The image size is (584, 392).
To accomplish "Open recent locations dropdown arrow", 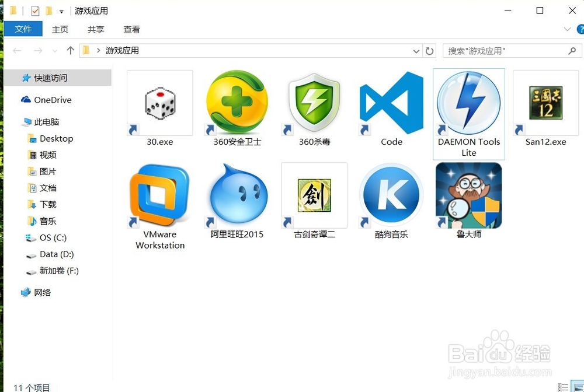I will click(55, 51).
